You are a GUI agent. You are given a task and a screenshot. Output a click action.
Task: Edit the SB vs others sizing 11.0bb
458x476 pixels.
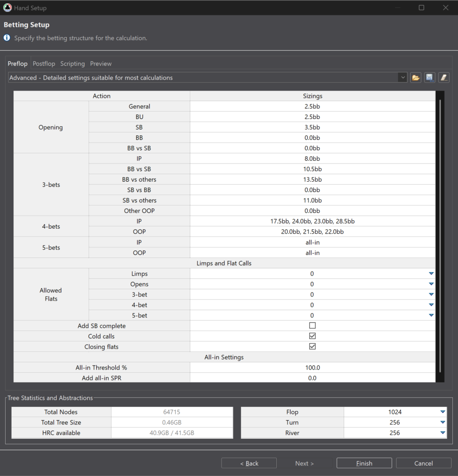[313, 200]
